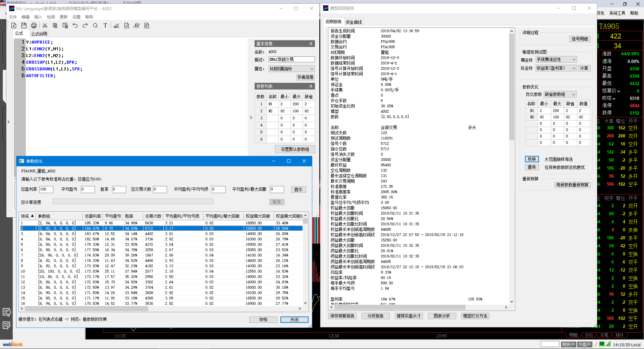
Task: Click the new file toolbar icon
Action: (14, 25)
